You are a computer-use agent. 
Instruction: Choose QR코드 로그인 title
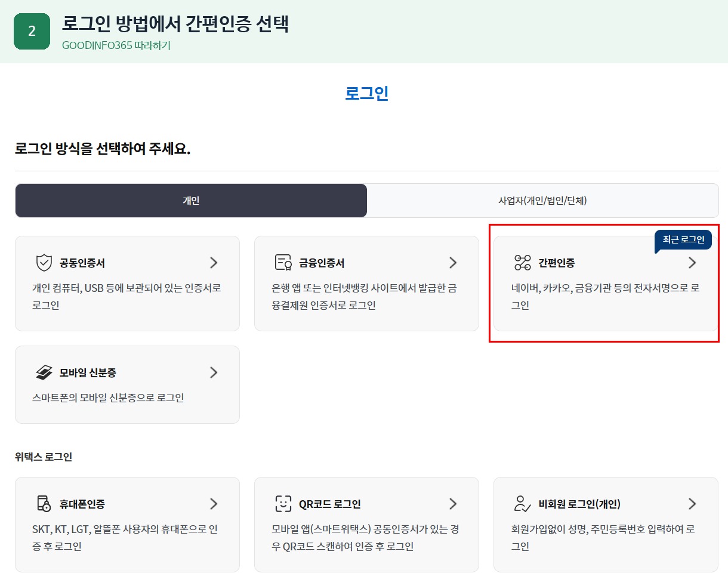[x=330, y=504]
